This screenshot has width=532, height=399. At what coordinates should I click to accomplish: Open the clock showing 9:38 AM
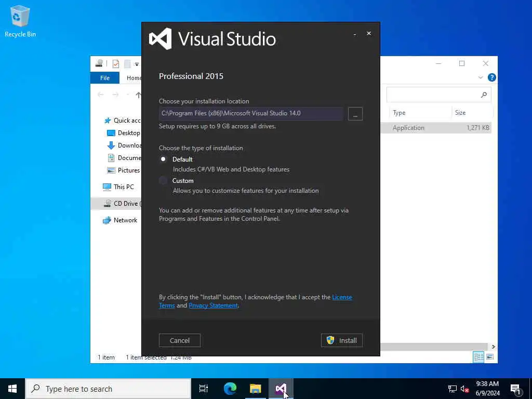(x=487, y=389)
